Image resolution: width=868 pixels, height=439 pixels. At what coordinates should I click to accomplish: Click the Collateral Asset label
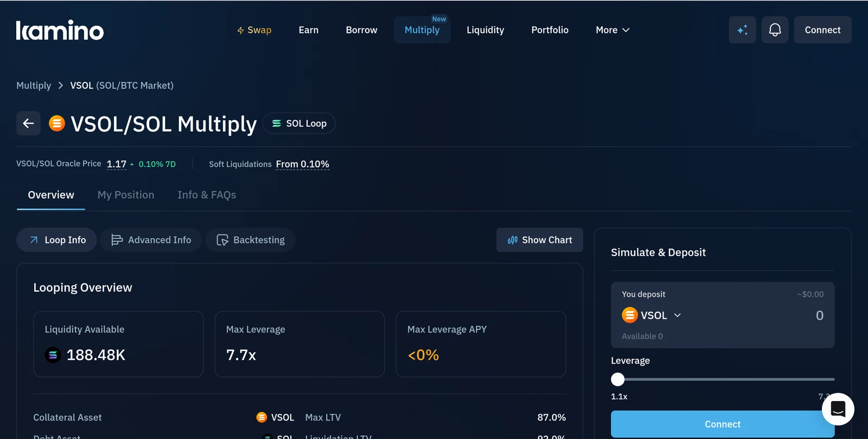pos(67,417)
